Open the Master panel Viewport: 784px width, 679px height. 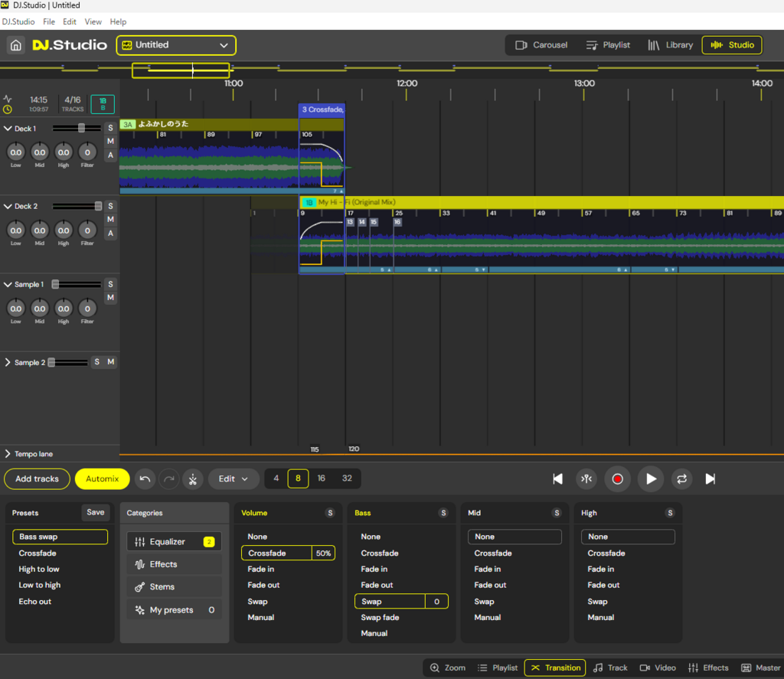point(760,668)
